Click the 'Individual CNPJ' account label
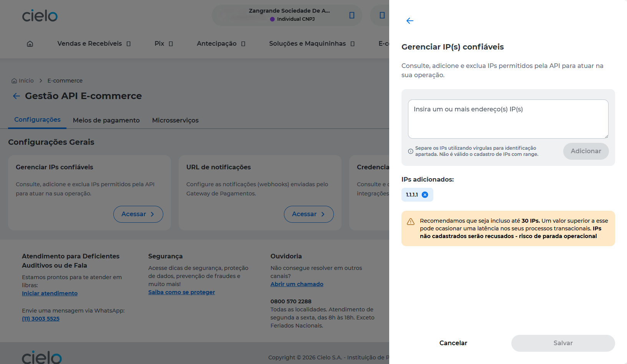The width and height of the screenshot is (627, 364). [x=296, y=19]
